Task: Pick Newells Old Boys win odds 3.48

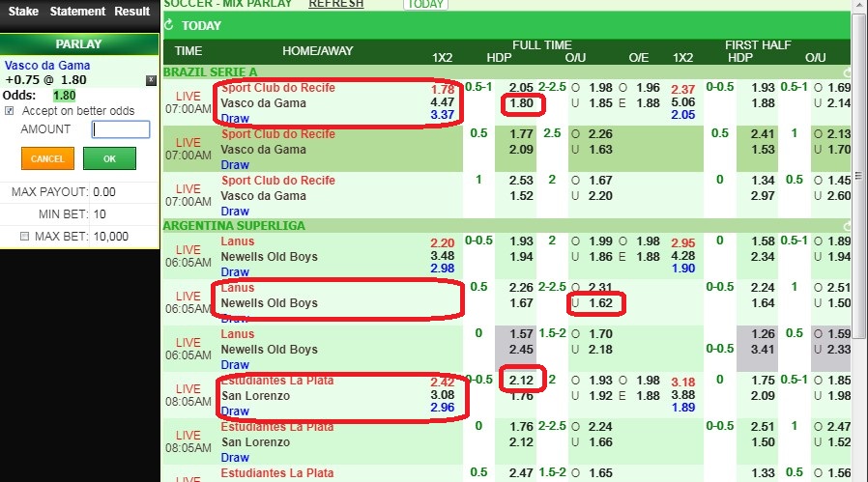Action: tap(443, 256)
